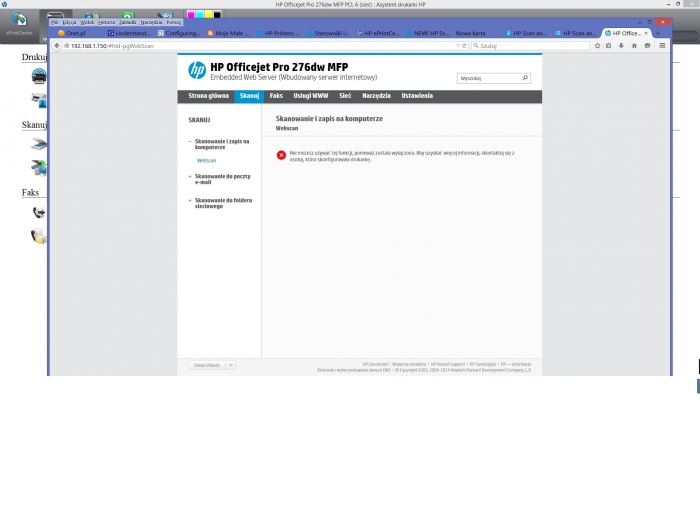Open the Polski language dropdown arrow

[x=231, y=365]
